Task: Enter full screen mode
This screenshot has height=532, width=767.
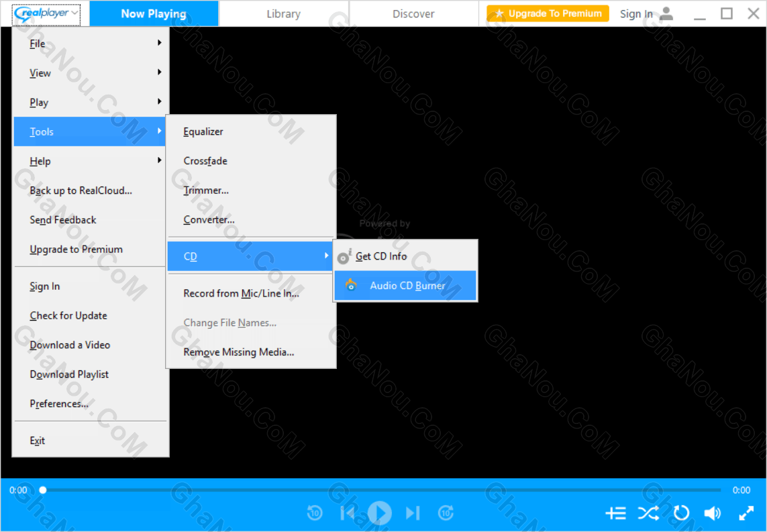Action: point(746,513)
